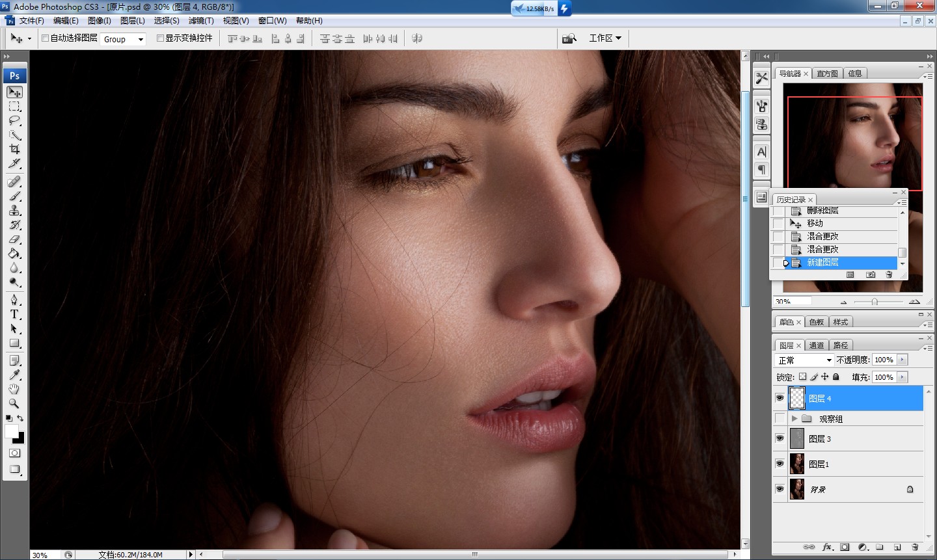Select the Healing Brush tool
937x560 pixels.
(x=14, y=181)
